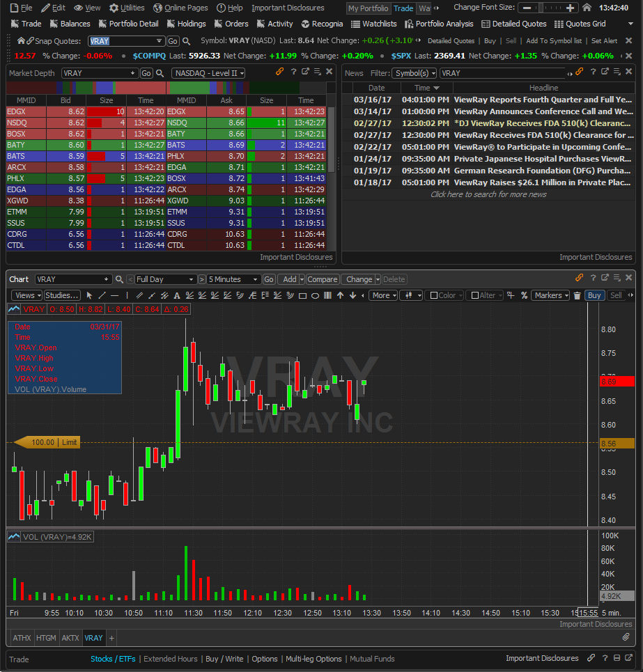Open the Watchlists toolbar item

374,24
